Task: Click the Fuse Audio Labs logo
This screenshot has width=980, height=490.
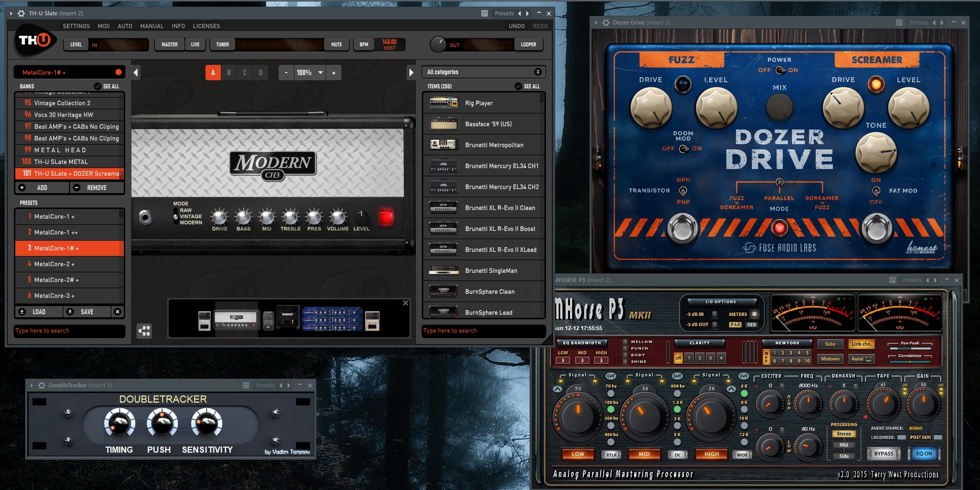Action: point(780,248)
